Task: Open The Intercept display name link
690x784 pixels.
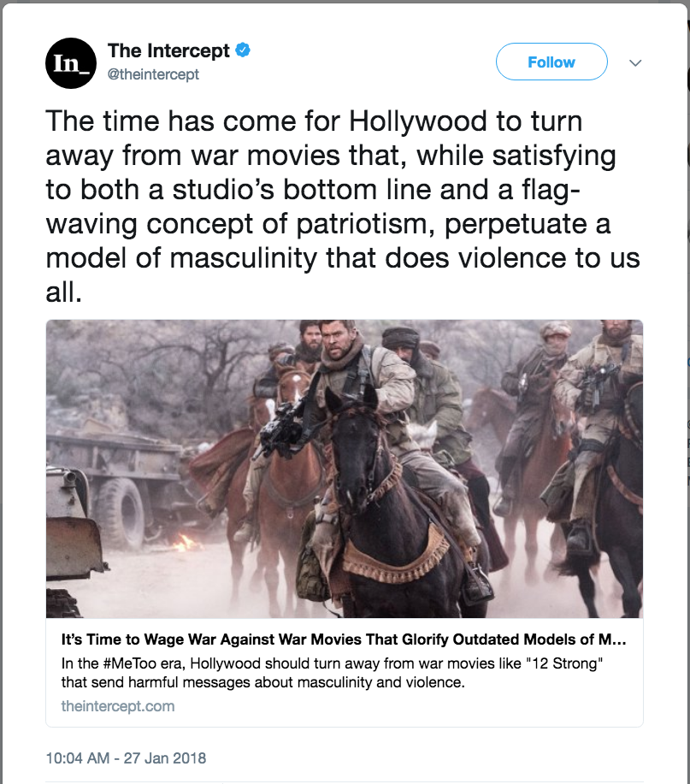Action: (168, 50)
